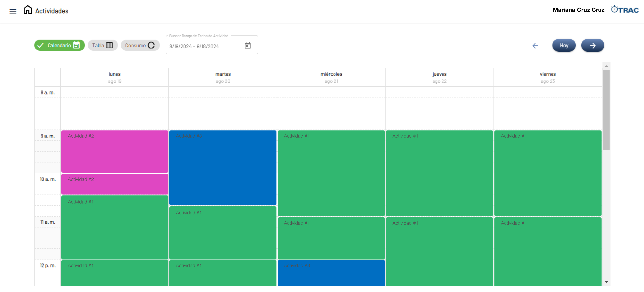The image size is (644, 292).
Task: Open pink Actividad #2 event at 9 a.m. Monday
Action: [x=115, y=151]
